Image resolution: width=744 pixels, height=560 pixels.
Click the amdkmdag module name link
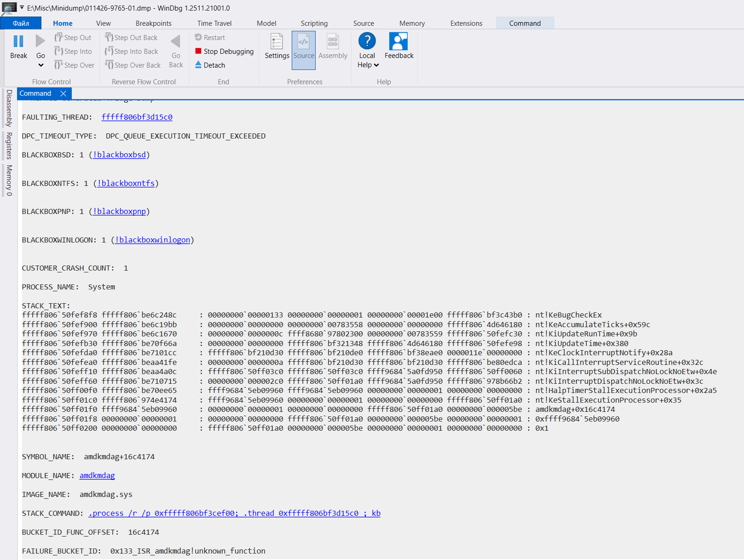click(x=97, y=476)
